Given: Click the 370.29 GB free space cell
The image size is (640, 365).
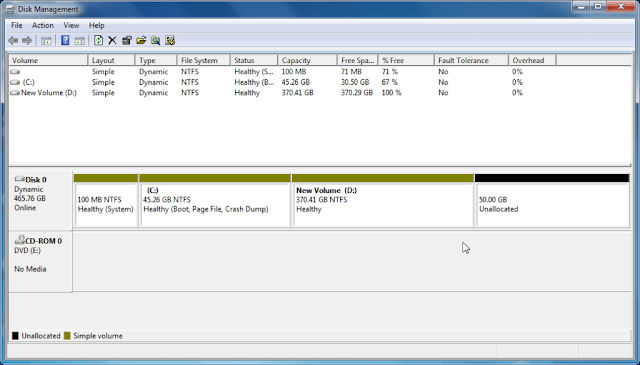Looking at the screenshot, I should click(357, 93).
